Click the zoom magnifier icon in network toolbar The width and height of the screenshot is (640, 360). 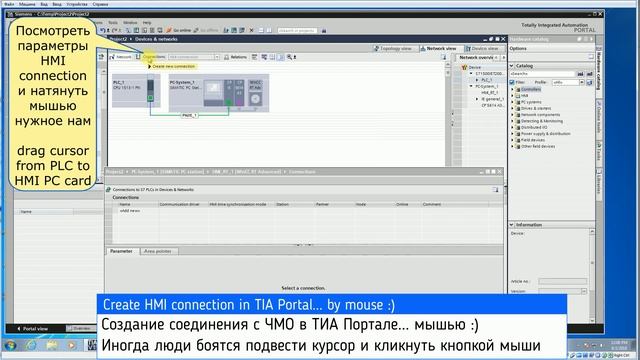click(289, 57)
